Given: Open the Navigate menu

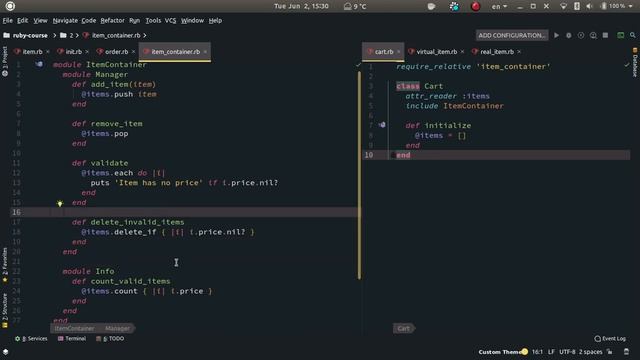Looking at the screenshot, I should tap(65, 20).
